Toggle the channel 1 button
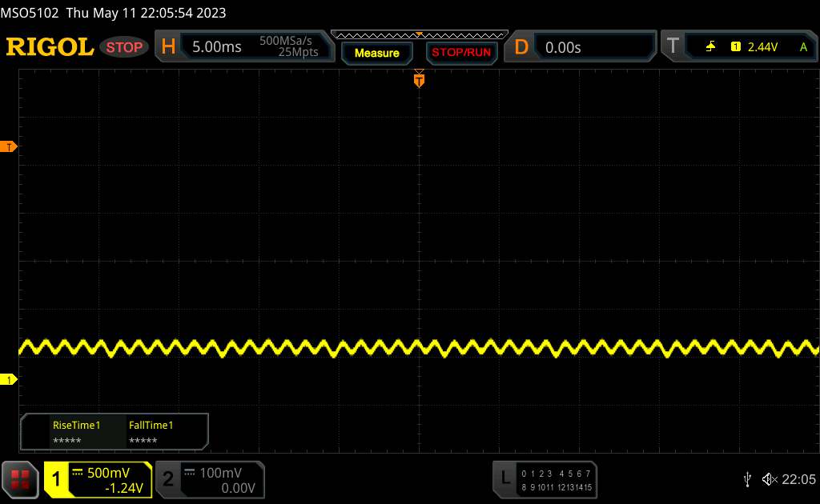This screenshot has width=820, height=504. tap(56, 479)
